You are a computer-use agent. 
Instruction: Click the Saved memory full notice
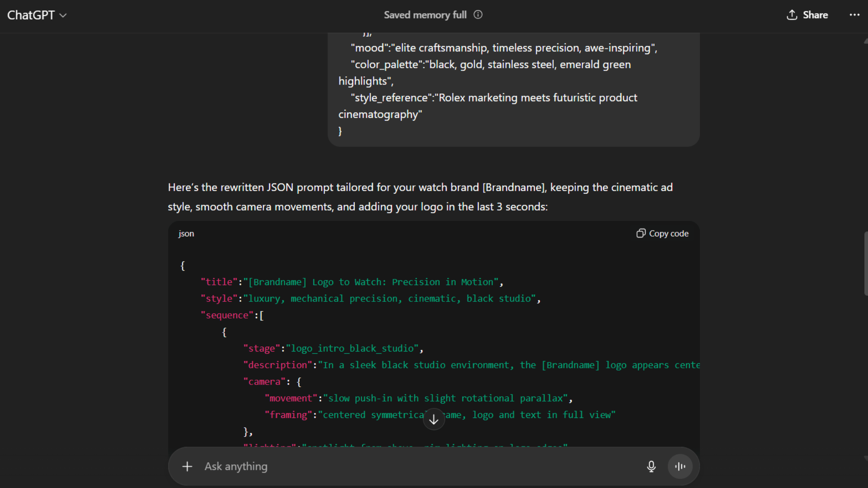tap(425, 15)
